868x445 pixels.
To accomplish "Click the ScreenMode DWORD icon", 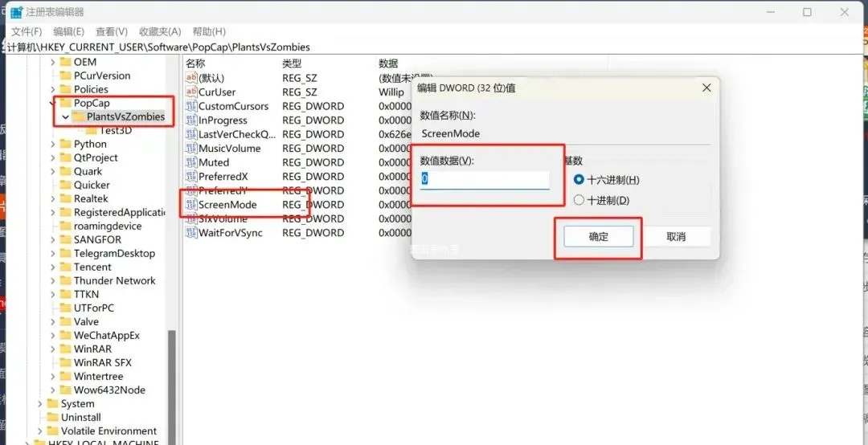I will click(191, 205).
